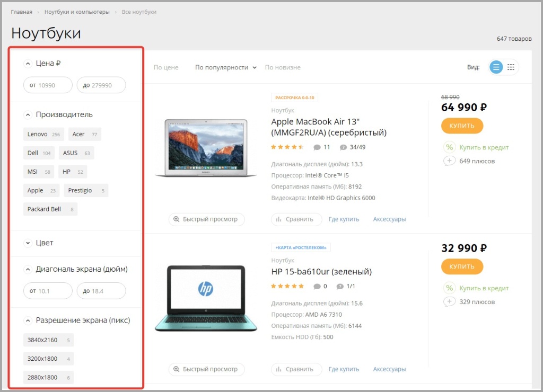Switch to list view icon
Screen dimensions: 543x392
point(496,67)
